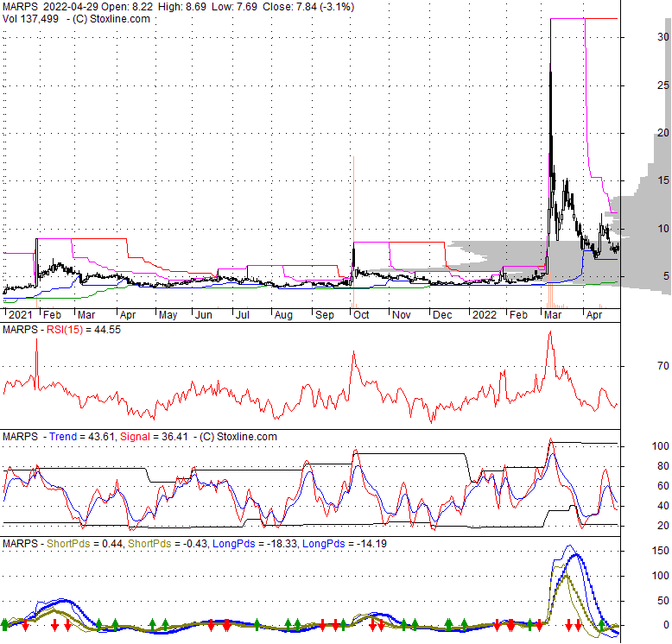
Task: Select the High: 8.69 value
Action: click(x=181, y=7)
